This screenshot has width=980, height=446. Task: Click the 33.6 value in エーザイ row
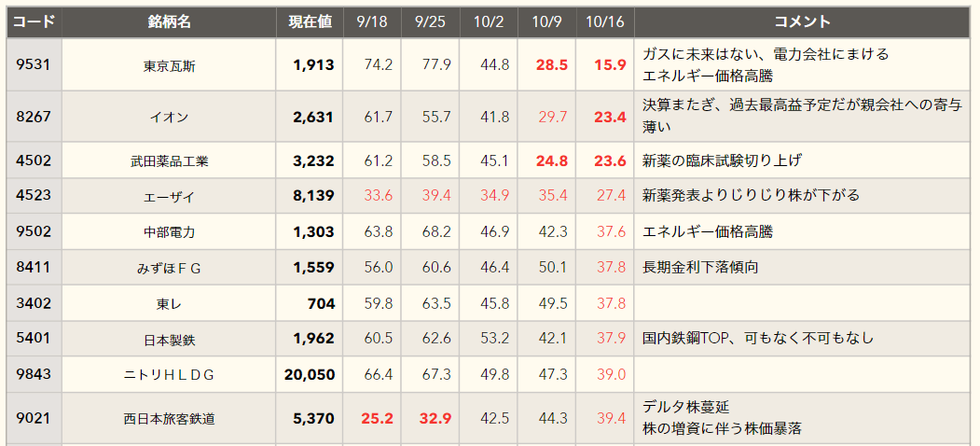point(379,196)
